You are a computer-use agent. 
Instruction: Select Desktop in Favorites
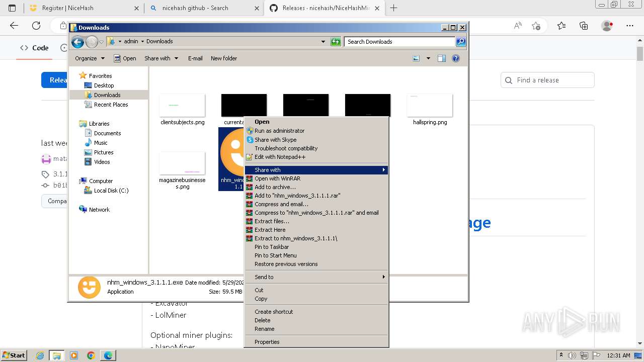coord(104,85)
